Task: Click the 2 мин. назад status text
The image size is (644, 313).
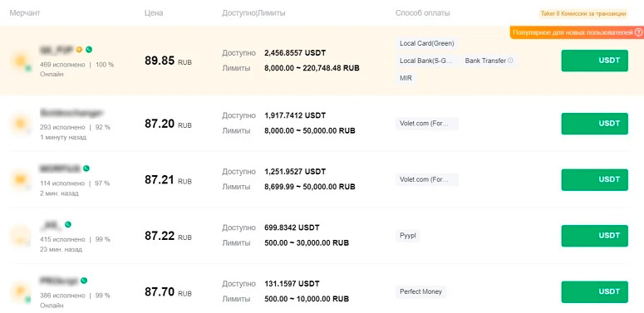Action: coord(59,193)
